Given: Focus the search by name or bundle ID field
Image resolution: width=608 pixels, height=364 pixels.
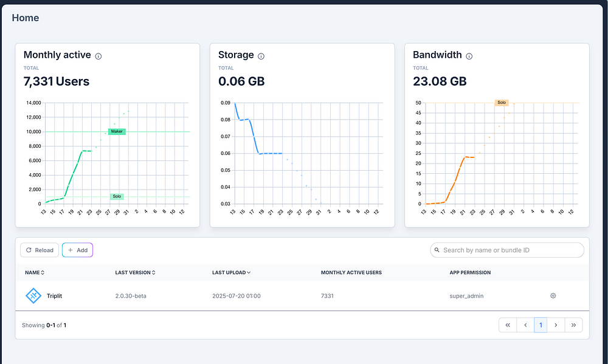Looking at the screenshot, I should tap(507, 250).
